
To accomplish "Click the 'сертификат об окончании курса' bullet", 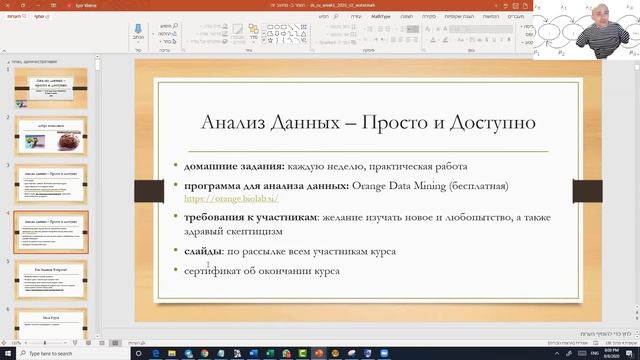I will [x=262, y=271].
